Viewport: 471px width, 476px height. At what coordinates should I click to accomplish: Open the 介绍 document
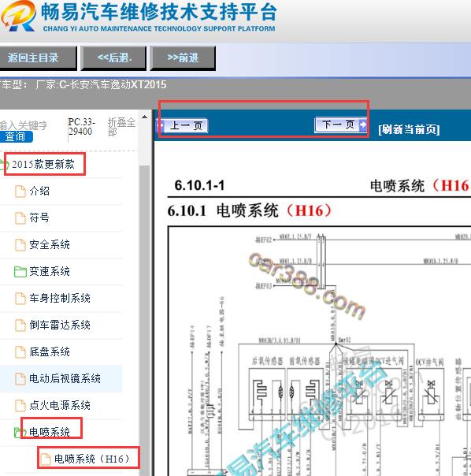point(39,191)
